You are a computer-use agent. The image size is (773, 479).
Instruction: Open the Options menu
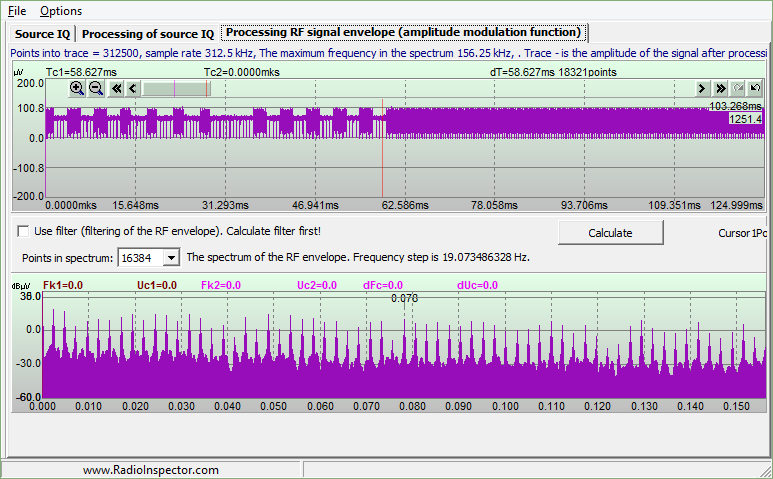pyautogui.click(x=61, y=11)
